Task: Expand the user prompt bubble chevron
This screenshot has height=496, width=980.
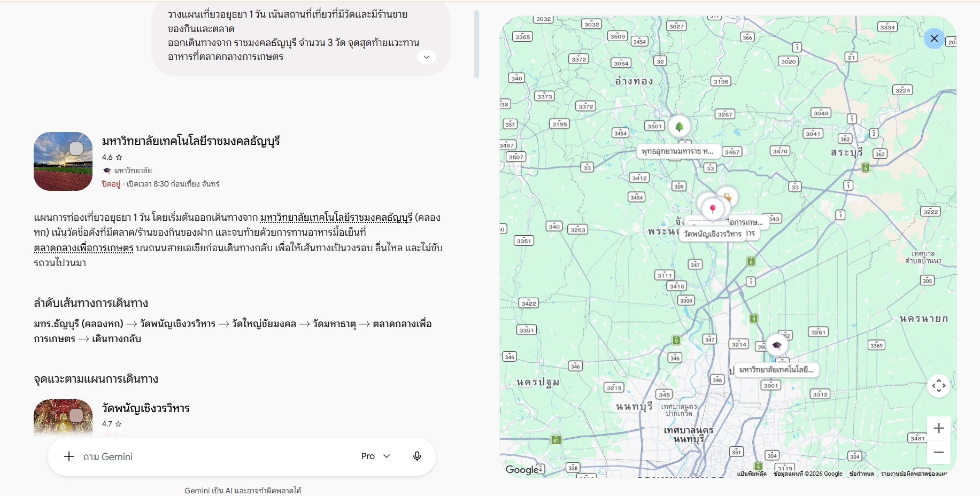Action: tap(426, 57)
